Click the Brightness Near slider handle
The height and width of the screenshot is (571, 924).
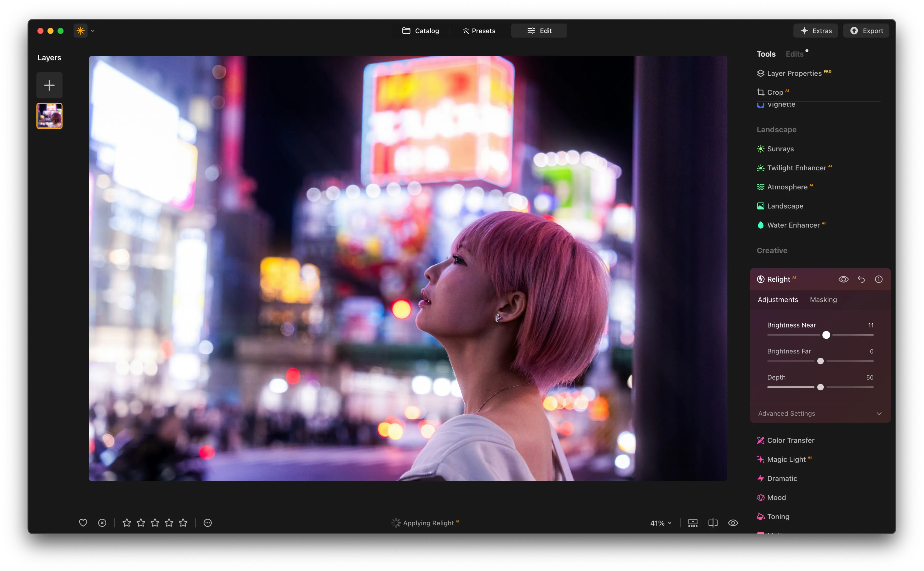point(826,335)
